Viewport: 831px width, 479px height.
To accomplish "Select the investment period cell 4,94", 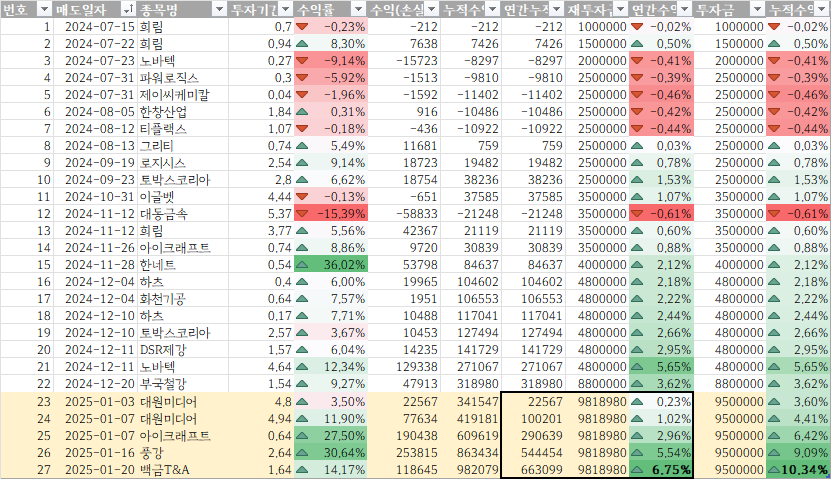I will point(261,419).
